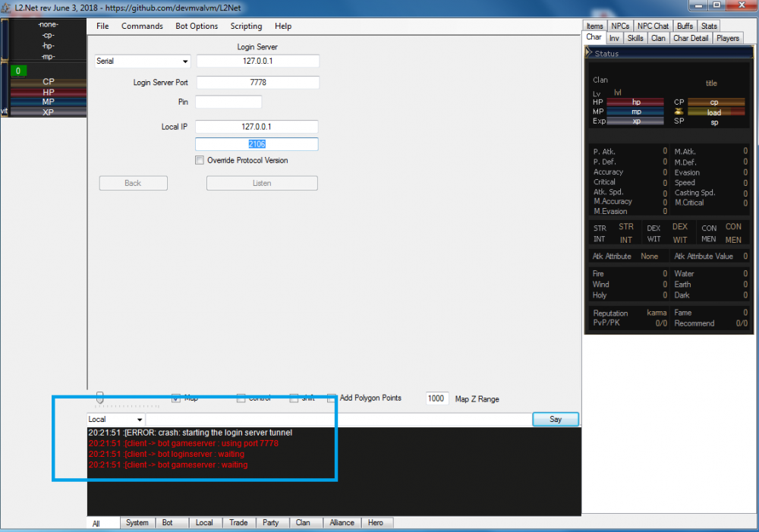Click the green 0 counter badge
This screenshot has width=759, height=532.
(19, 71)
